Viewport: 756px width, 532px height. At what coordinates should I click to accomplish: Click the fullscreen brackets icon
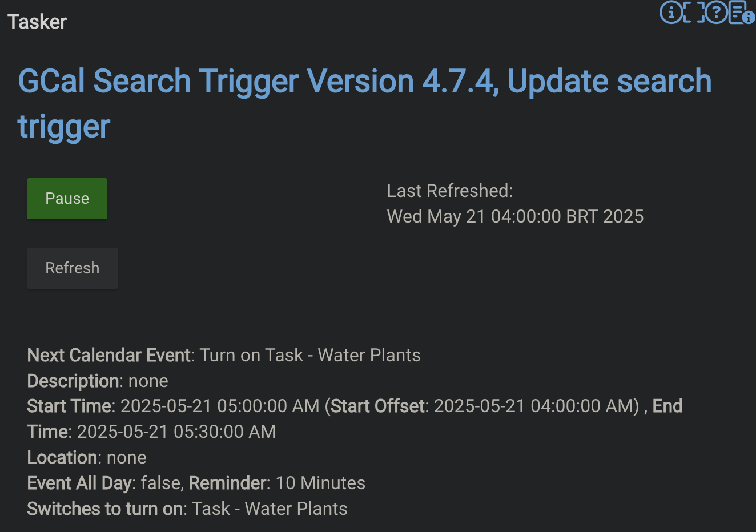point(694,12)
